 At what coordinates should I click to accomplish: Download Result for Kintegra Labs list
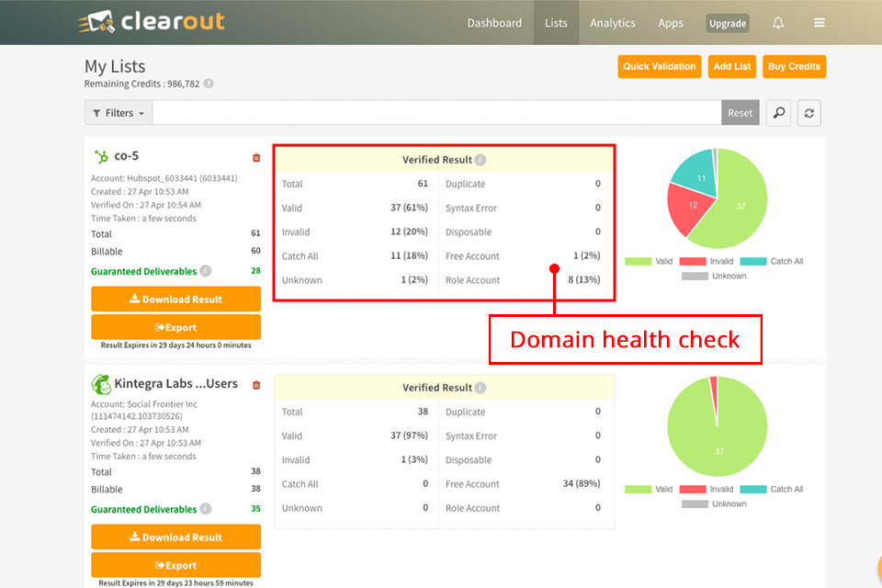[x=176, y=537]
